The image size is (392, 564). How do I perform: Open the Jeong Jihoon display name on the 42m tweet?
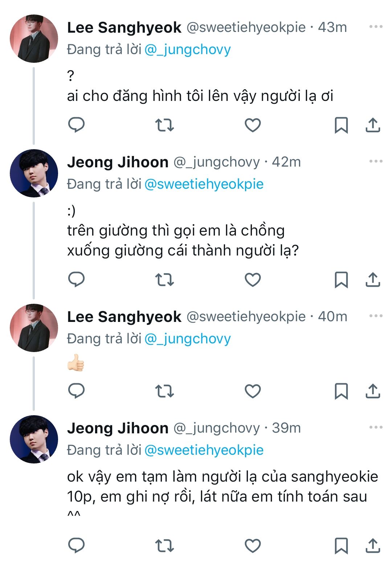[118, 162]
